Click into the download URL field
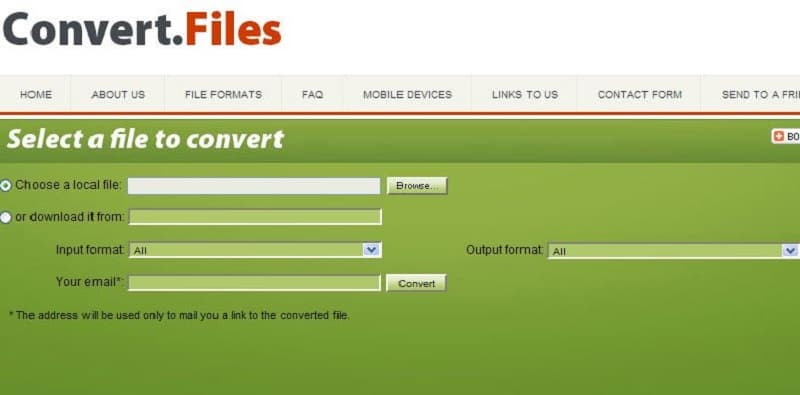Screen dimensions: 800x395 pyautogui.click(x=255, y=217)
